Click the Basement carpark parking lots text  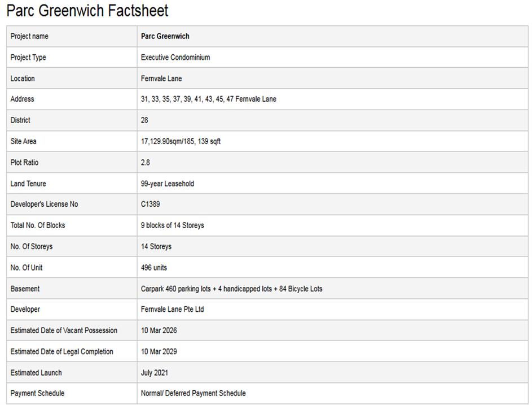(231, 289)
